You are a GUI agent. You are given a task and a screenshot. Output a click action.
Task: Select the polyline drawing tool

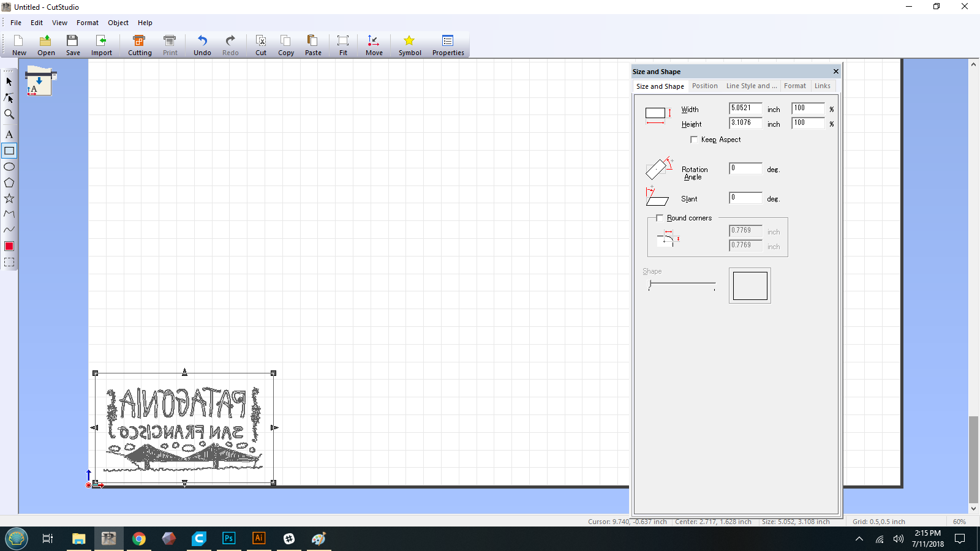click(x=9, y=214)
